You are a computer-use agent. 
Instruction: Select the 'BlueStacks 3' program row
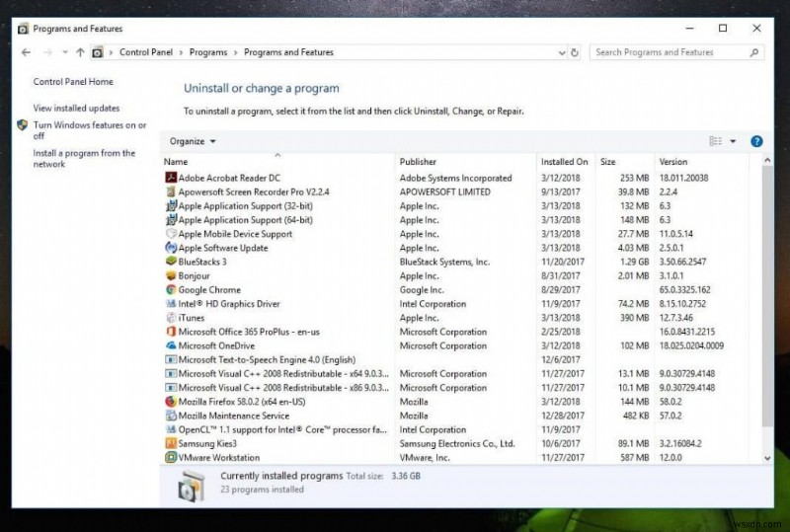tap(456, 262)
